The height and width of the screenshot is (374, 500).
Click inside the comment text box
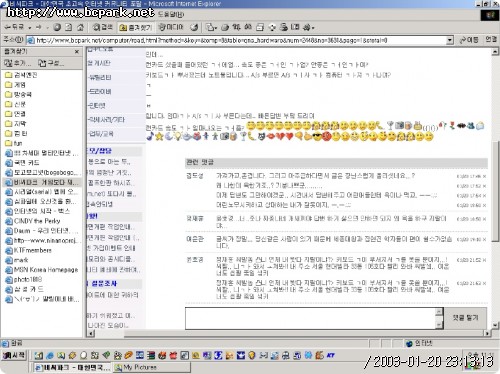click(311, 318)
